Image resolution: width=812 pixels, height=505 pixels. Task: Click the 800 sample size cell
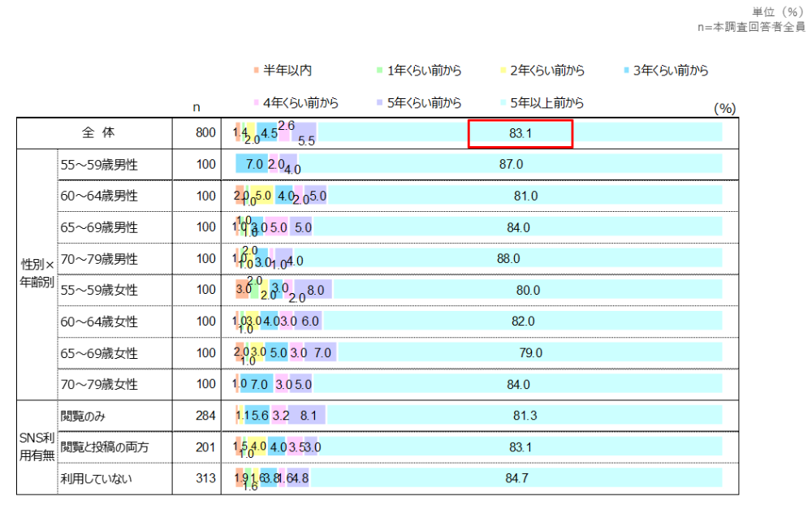click(206, 133)
